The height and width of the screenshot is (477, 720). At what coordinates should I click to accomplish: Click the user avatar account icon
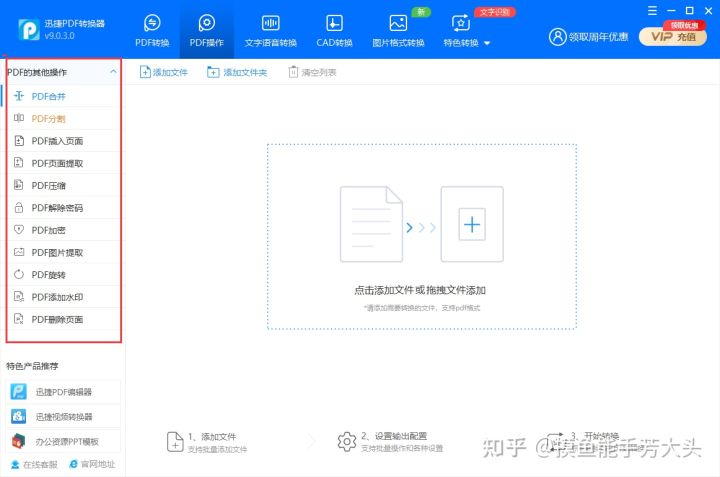point(557,37)
